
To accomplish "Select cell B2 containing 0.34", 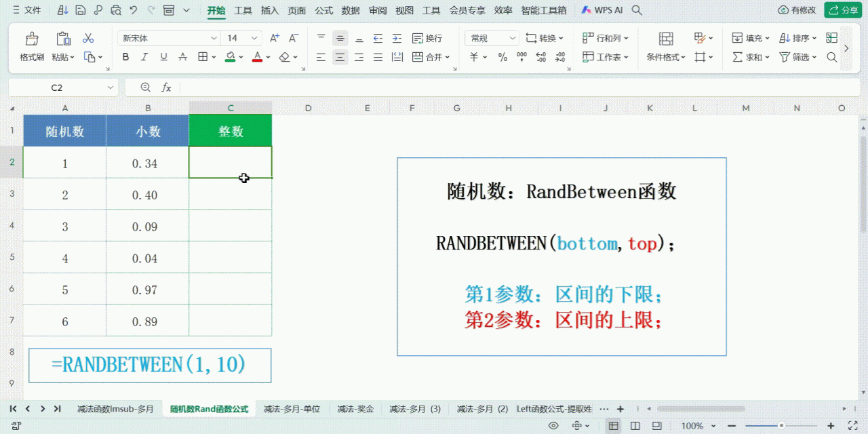I will (x=147, y=163).
